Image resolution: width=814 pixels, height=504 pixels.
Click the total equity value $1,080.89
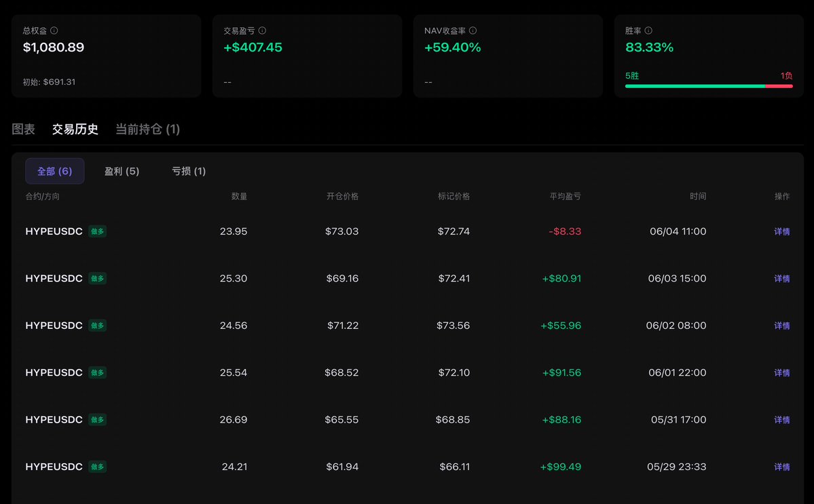(54, 47)
